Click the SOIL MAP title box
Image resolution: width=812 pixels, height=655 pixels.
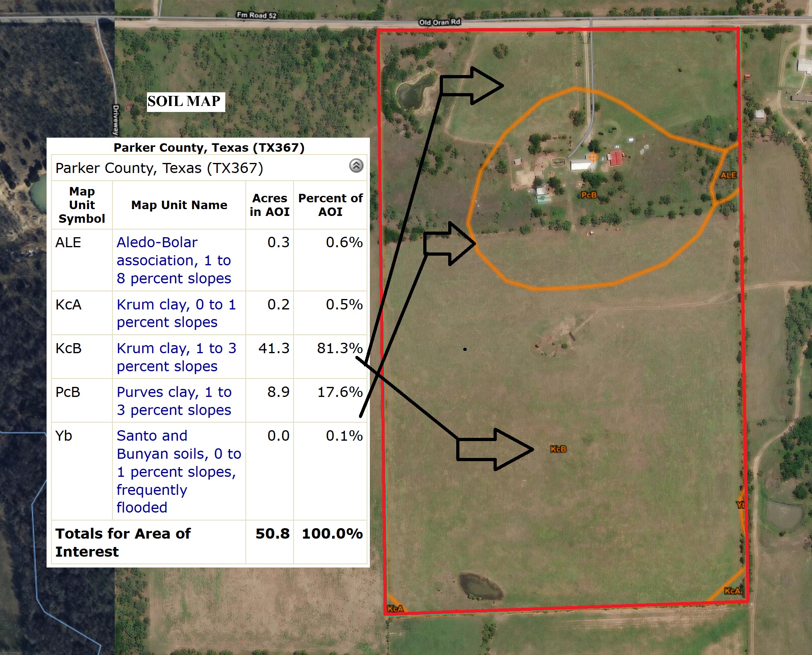(x=186, y=102)
